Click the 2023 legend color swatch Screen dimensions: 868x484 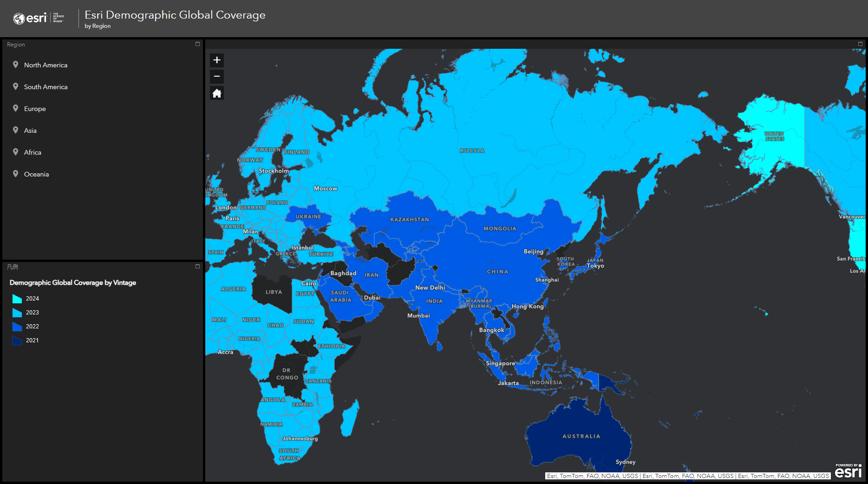point(17,313)
